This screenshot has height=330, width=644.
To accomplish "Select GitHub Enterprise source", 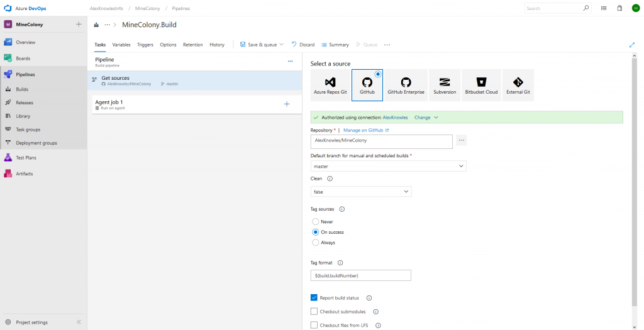I will [406, 85].
